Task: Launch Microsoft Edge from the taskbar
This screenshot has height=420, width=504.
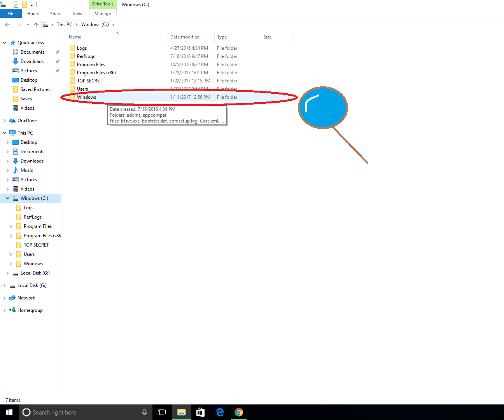Action: click(x=219, y=412)
